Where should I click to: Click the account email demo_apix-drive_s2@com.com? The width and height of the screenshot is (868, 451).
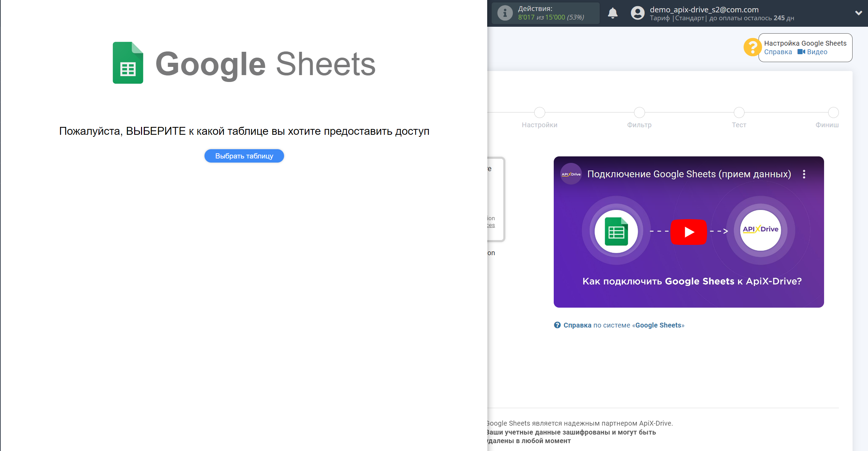(x=704, y=10)
